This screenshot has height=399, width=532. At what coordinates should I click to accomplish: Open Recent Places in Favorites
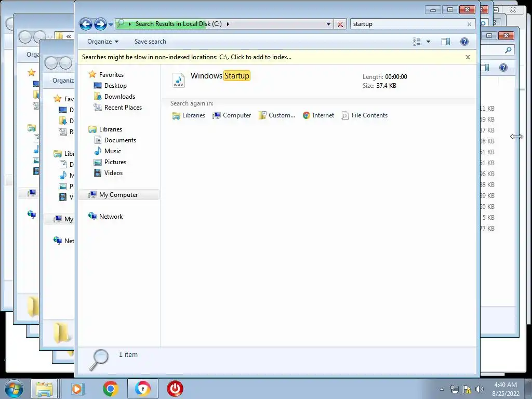tap(123, 107)
